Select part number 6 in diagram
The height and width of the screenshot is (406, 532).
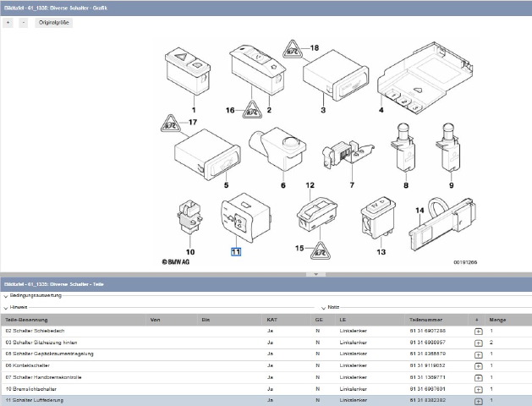pos(283,185)
